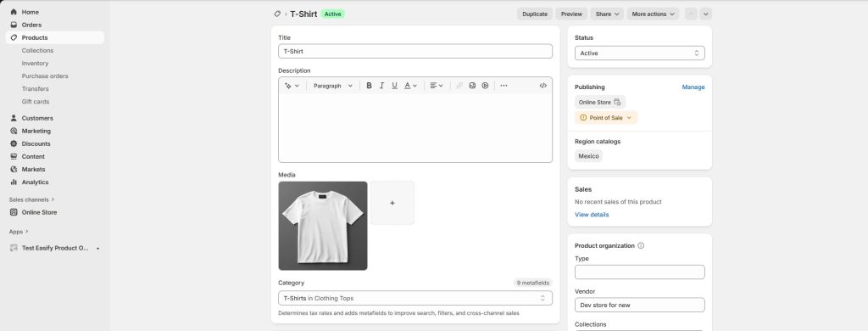Screen dimensions: 868x331
Task: Click the Product organization info icon
Action: [x=641, y=245]
